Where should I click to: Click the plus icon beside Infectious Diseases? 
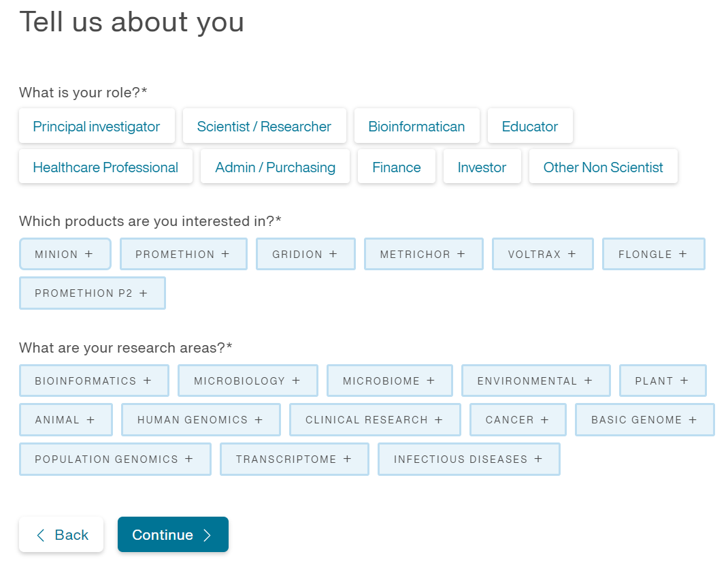538,459
